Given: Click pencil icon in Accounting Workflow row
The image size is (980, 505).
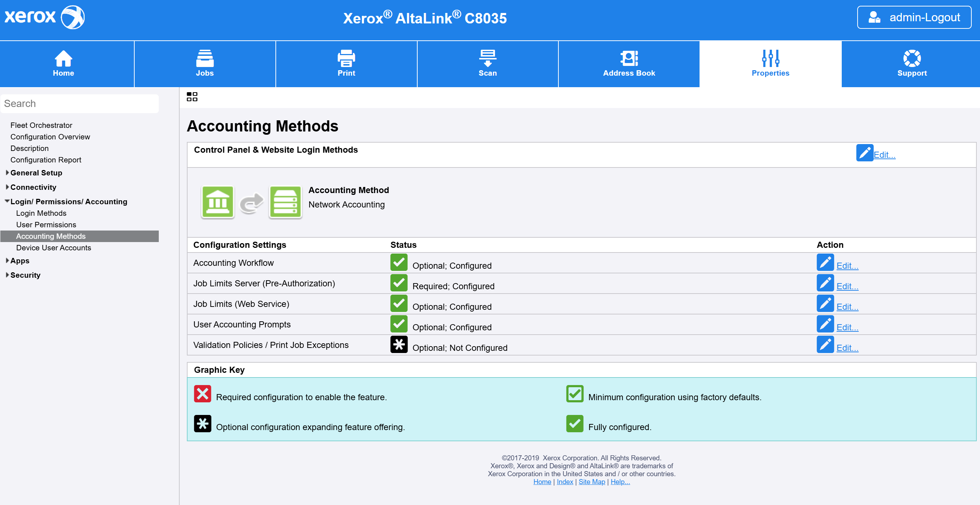Looking at the screenshot, I should (825, 262).
